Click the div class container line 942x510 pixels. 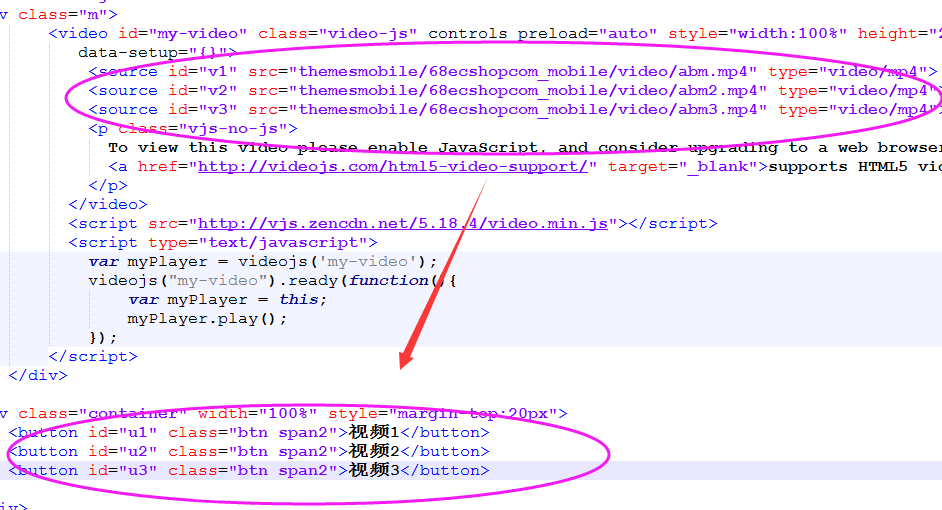click(x=284, y=414)
